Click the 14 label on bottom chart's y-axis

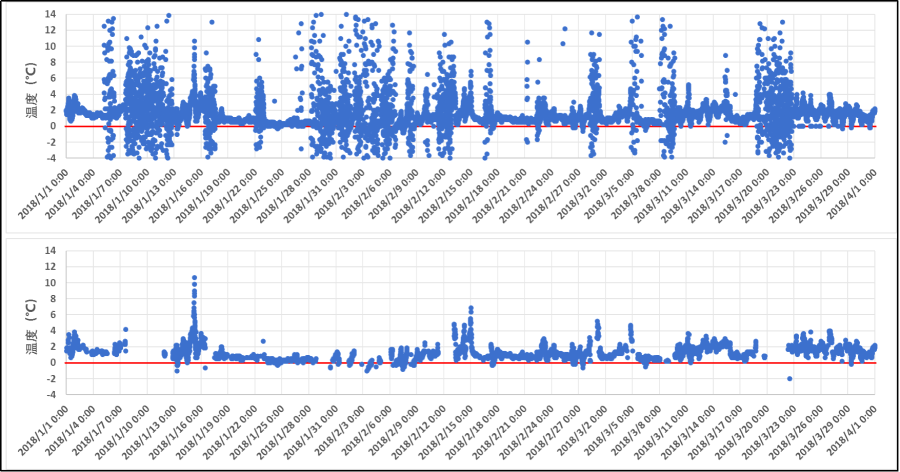(x=50, y=251)
